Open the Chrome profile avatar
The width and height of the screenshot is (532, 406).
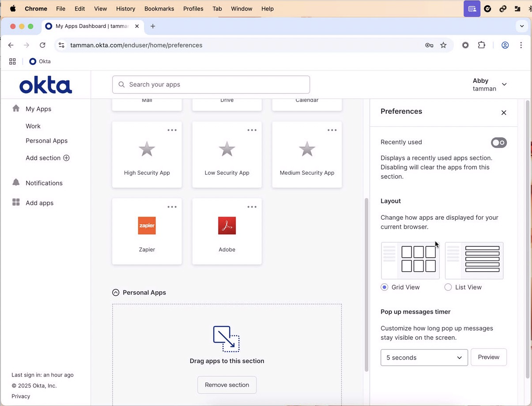(x=505, y=45)
